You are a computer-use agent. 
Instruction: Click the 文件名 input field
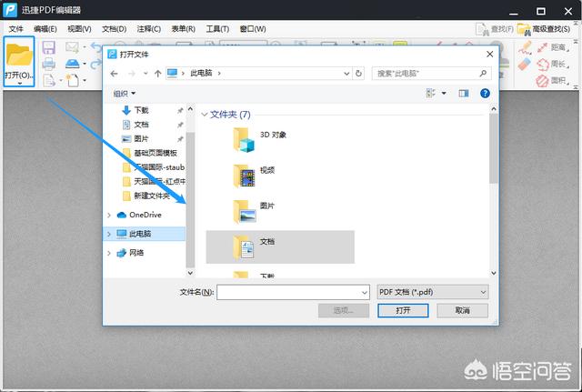click(291, 292)
